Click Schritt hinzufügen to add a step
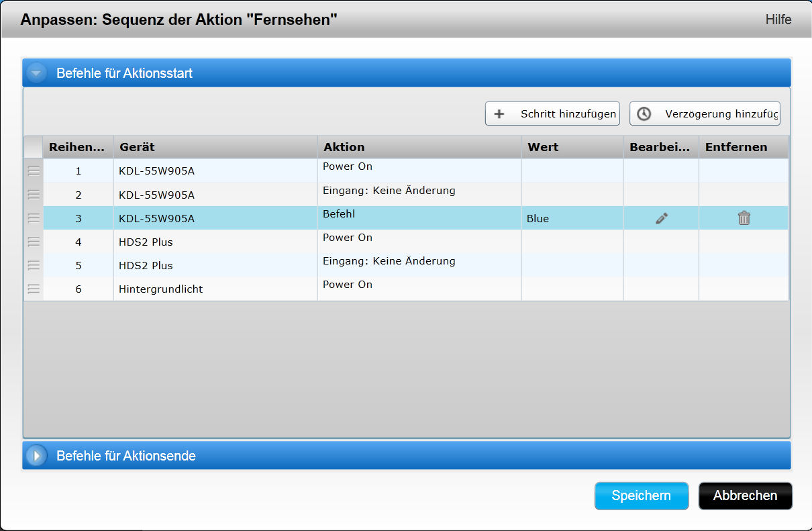 pyautogui.click(x=552, y=113)
